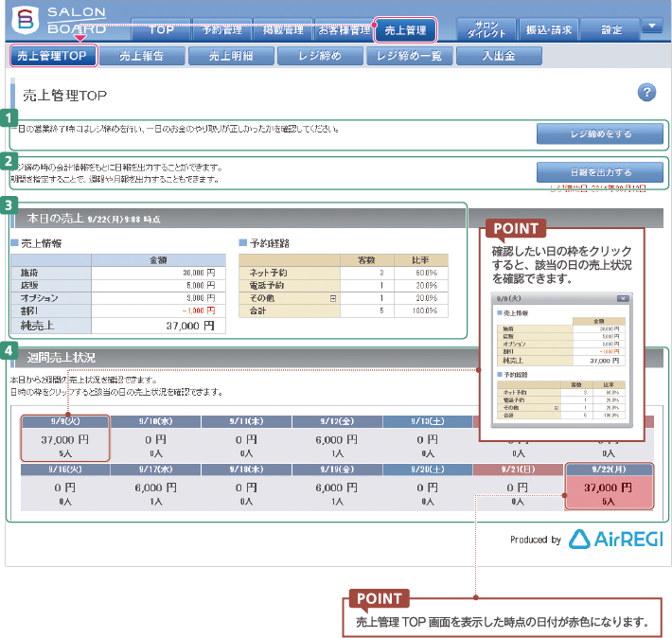
Task: Open the サロンダイレクト button
Action: click(486, 29)
